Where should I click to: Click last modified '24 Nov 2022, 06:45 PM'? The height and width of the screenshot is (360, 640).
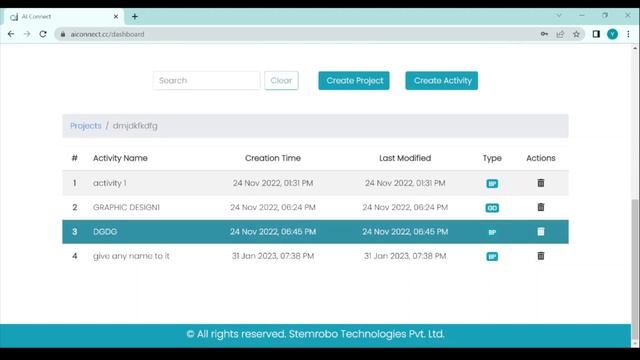(x=405, y=232)
